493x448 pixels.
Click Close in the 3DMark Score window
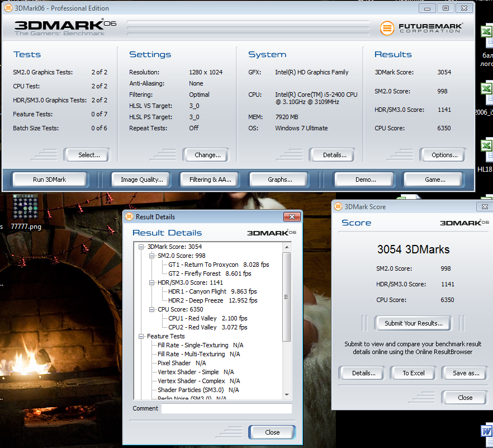click(x=464, y=398)
